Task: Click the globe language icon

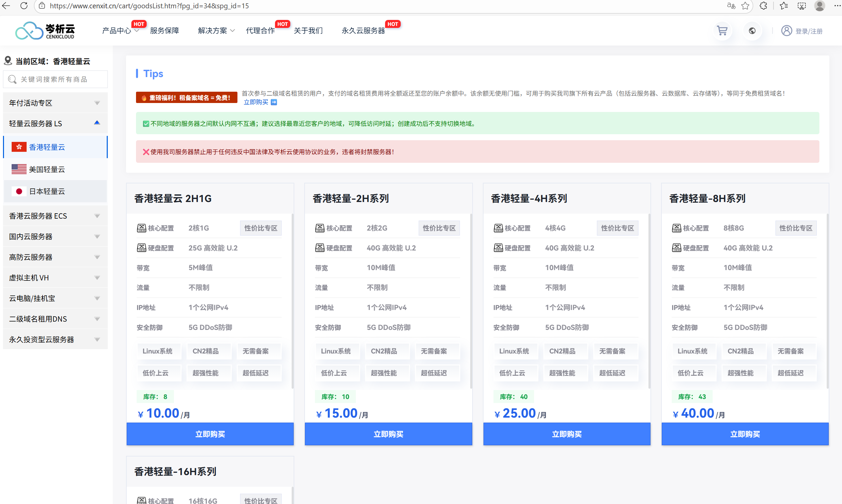Action: tap(752, 31)
